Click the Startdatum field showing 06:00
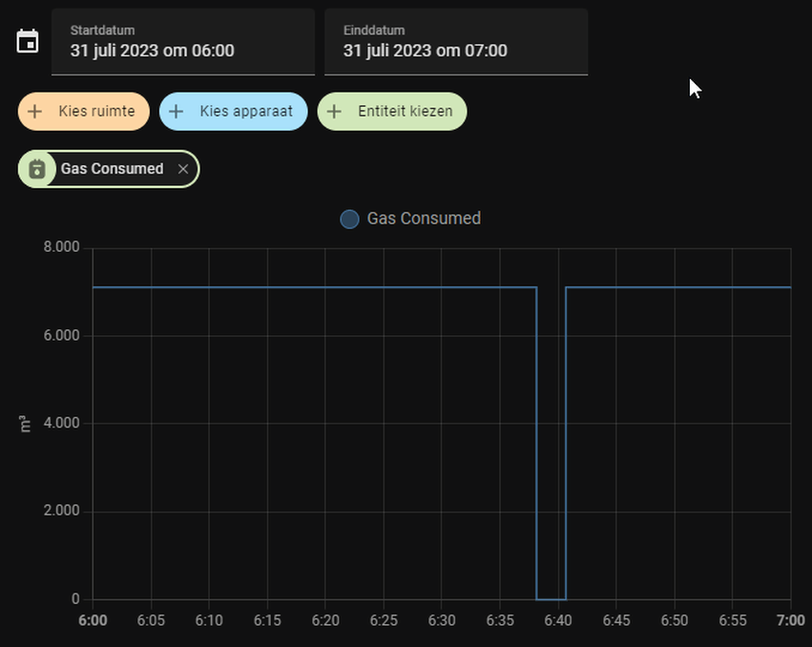The image size is (812, 647). point(183,42)
